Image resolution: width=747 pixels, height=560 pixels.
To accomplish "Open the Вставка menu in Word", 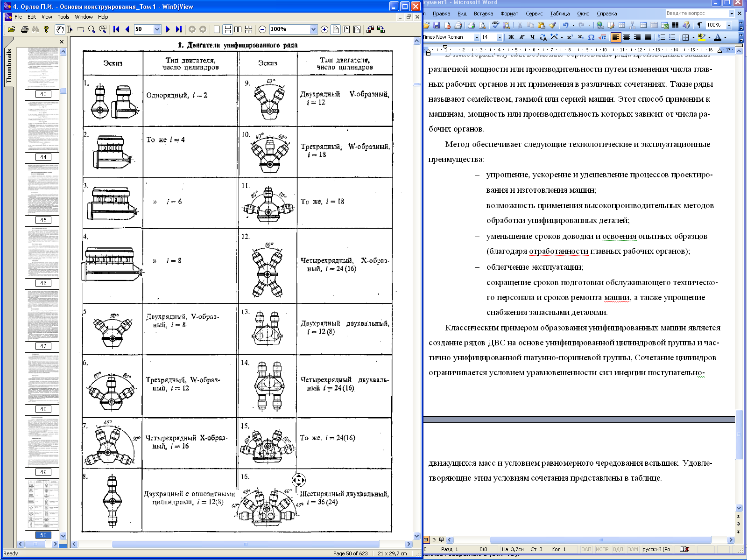I will pyautogui.click(x=483, y=14).
